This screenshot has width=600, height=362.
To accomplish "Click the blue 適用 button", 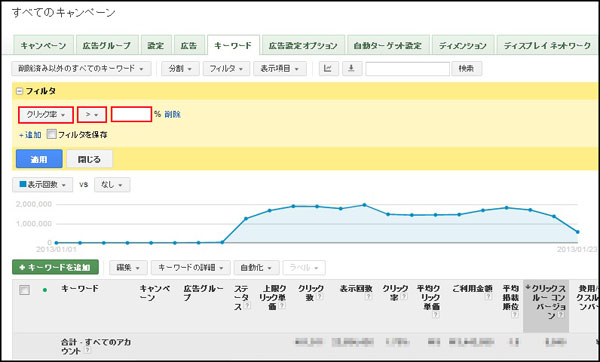I will click(x=39, y=159).
